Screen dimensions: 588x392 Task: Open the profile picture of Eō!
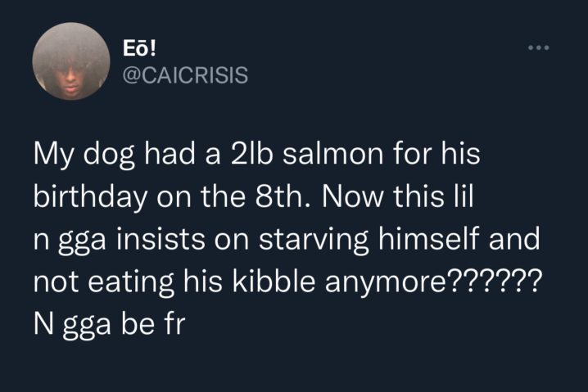click(71, 61)
